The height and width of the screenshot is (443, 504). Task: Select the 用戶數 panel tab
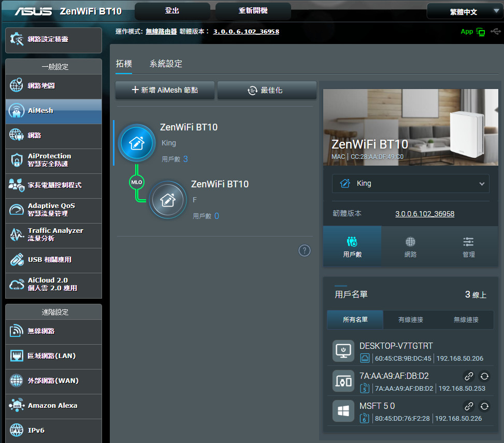(352, 246)
